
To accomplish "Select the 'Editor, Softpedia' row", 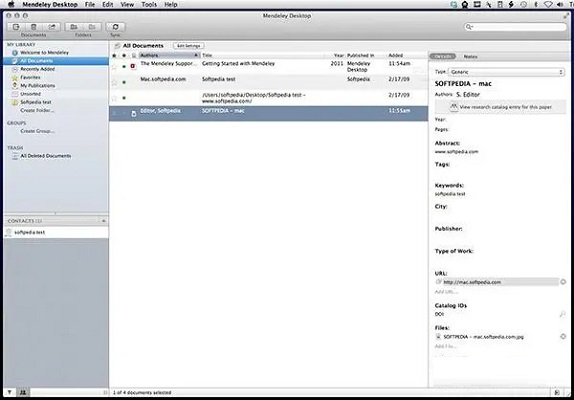I will [269, 113].
